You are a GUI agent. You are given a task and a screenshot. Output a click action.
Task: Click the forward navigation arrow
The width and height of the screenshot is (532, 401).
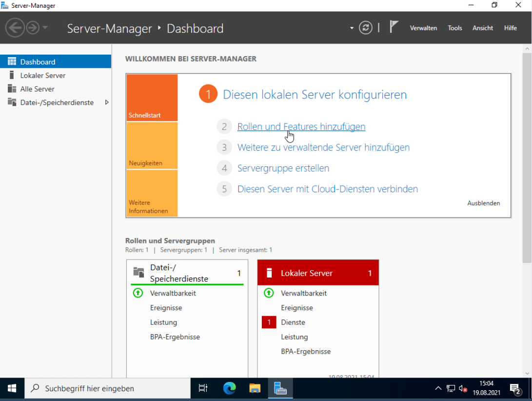[33, 27]
